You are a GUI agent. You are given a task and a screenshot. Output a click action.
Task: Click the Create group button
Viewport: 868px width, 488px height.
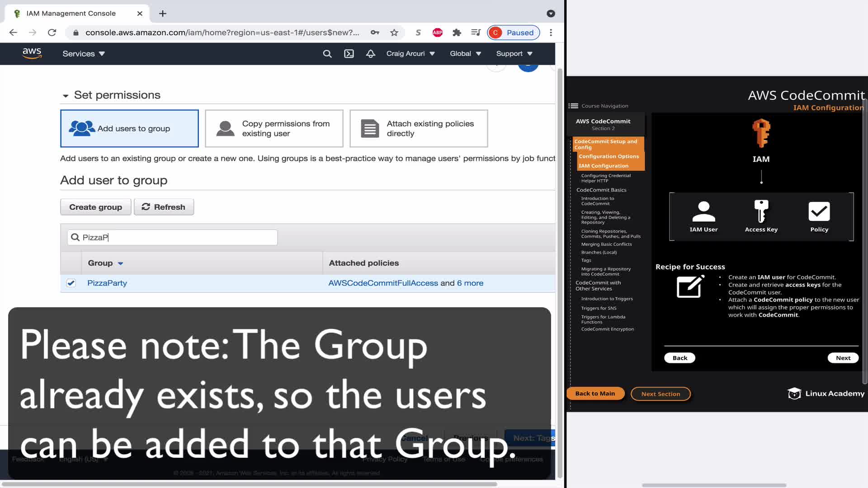(95, 207)
